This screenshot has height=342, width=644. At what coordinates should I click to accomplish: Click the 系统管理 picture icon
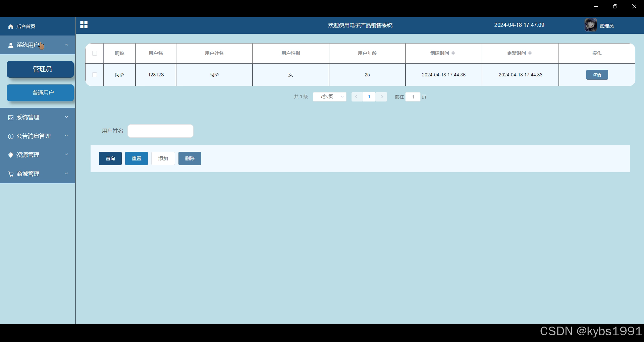pos(11,118)
